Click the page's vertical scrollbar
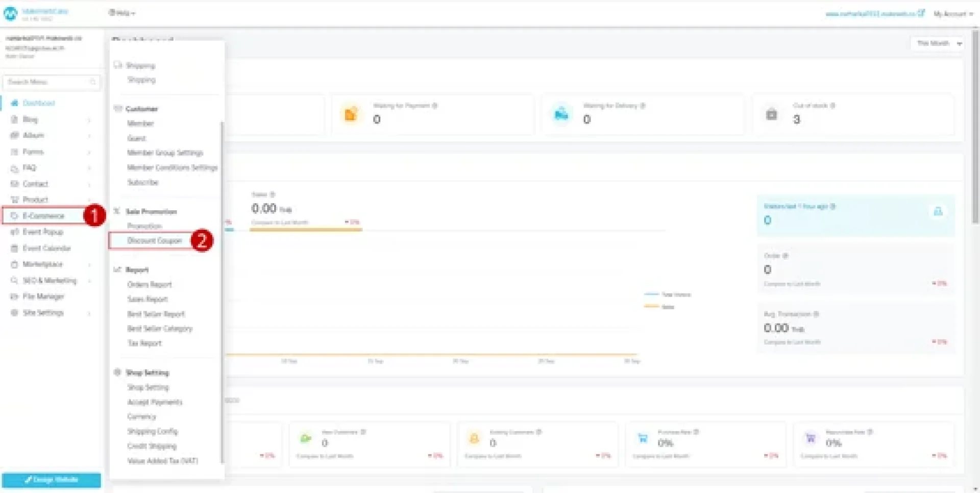The height and width of the screenshot is (493, 980). pyautogui.click(x=975, y=128)
